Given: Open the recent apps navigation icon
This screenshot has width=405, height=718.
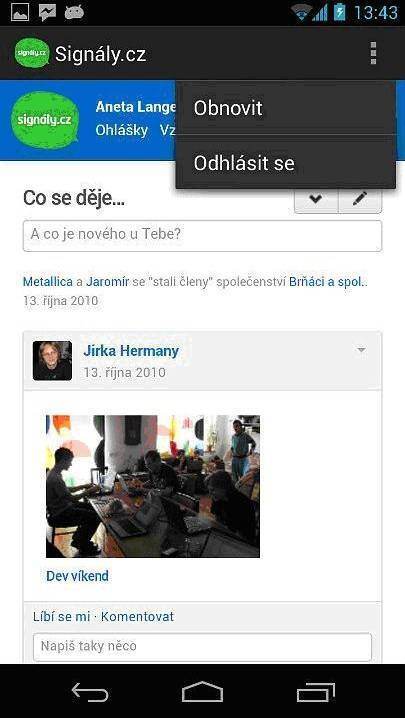Looking at the screenshot, I should point(316,692).
